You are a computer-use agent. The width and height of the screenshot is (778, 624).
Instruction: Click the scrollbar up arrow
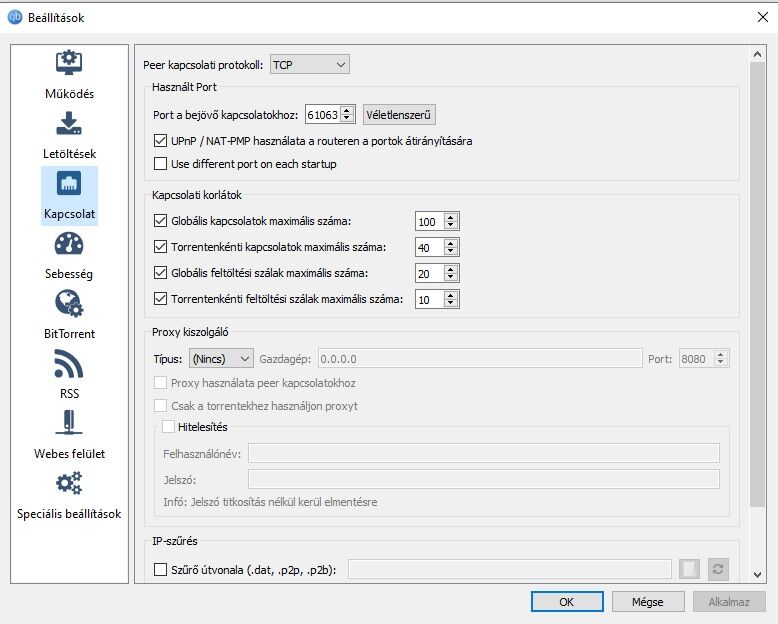[x=757, y=54]
